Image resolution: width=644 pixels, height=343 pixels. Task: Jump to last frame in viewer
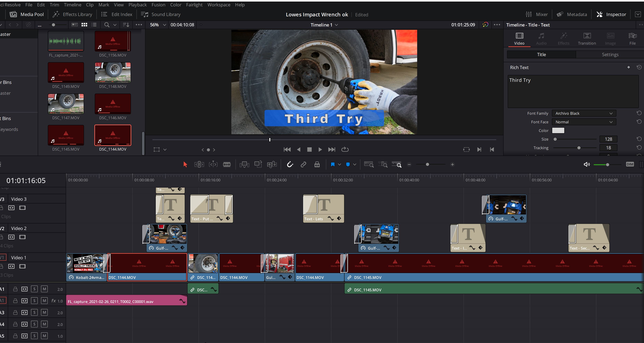[332, 150]
